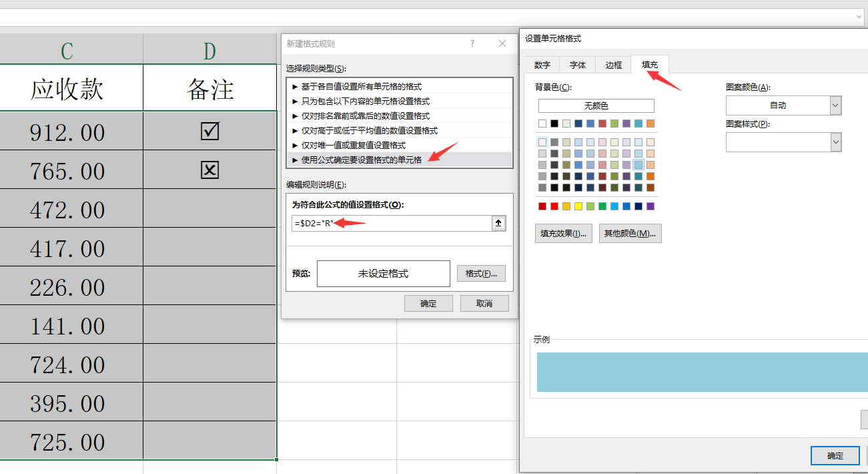The width and height of the screenshot is (868, 474).
Task: Switch to the 边框 tab
Action: [614, 65]
